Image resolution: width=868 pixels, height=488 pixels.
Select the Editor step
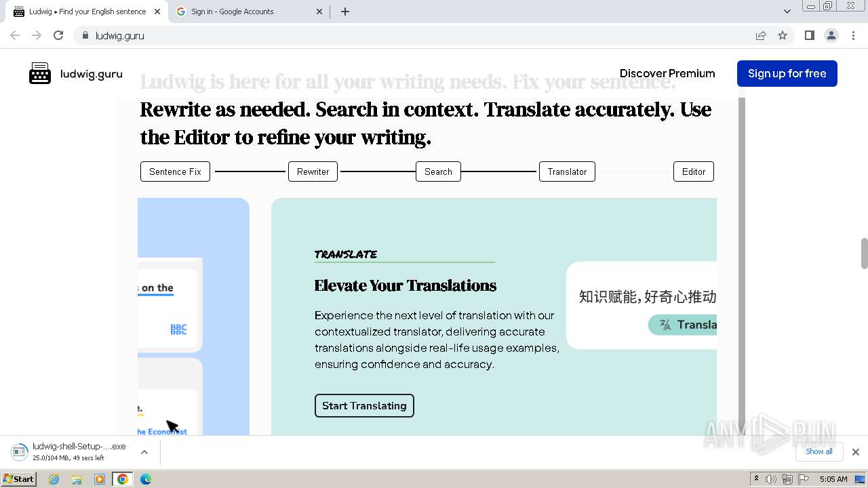coord(694,171)
